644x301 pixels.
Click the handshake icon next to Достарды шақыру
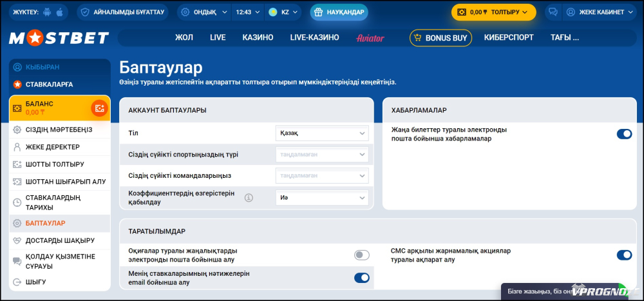[x=17, y=240]
